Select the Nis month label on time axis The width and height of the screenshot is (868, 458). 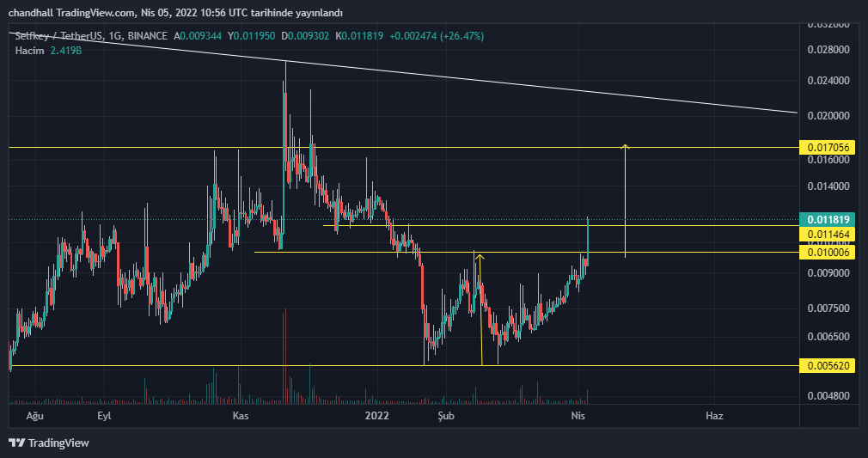tap(578, 416)
